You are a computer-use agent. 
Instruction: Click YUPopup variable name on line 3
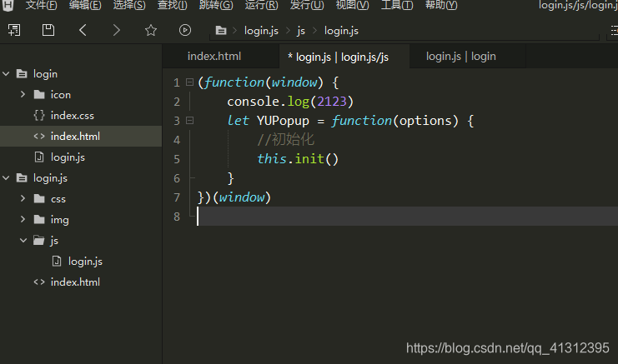283,121
